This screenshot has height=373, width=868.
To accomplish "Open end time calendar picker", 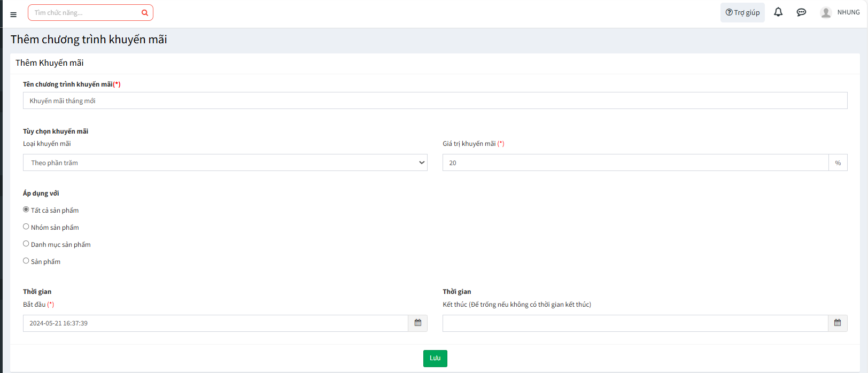I will 838,323.
